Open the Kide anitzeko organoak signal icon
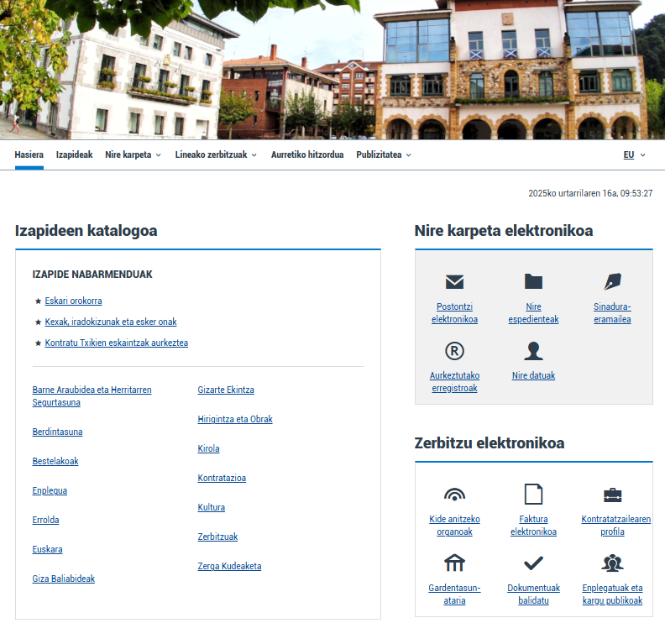 [x=454, y=495]
